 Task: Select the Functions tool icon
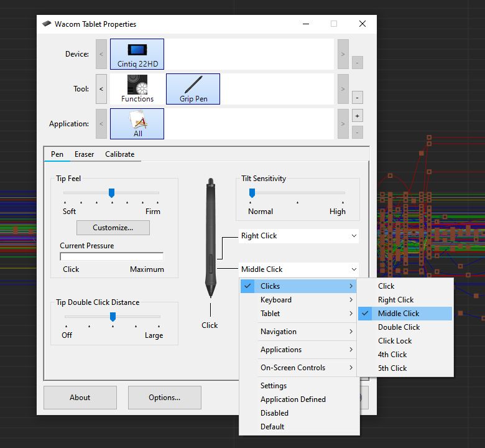tap(137, 89)
